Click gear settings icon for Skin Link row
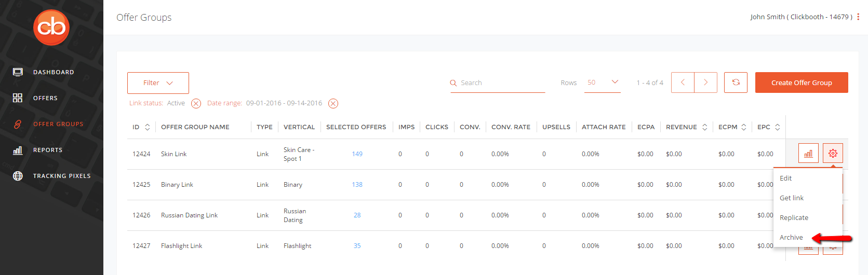The height and width of the screenshot is (275, 868). click(833, 154)
